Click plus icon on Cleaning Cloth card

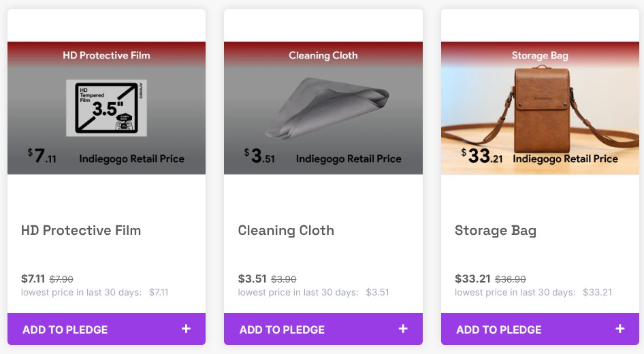pos(403,329)
